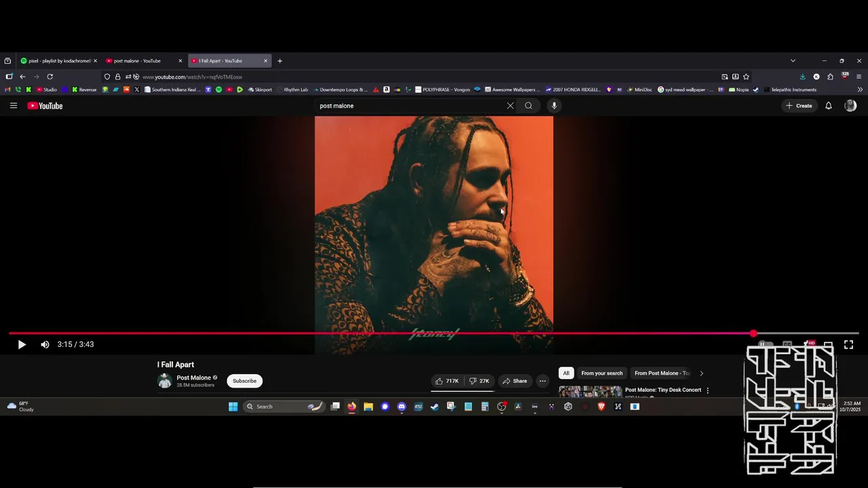The width and height of the screenshot is (868, 488).
Task: Open the Create button
Action: pos(798,106)
